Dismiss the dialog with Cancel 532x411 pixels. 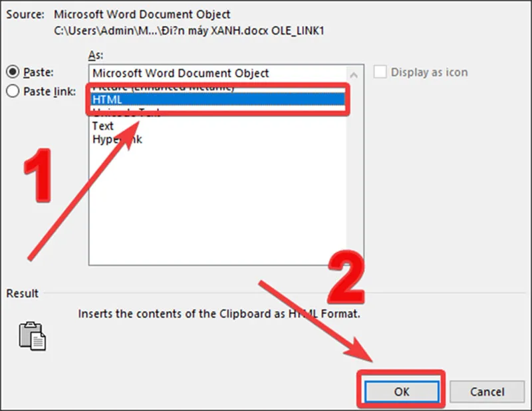(x=487, y=392)
